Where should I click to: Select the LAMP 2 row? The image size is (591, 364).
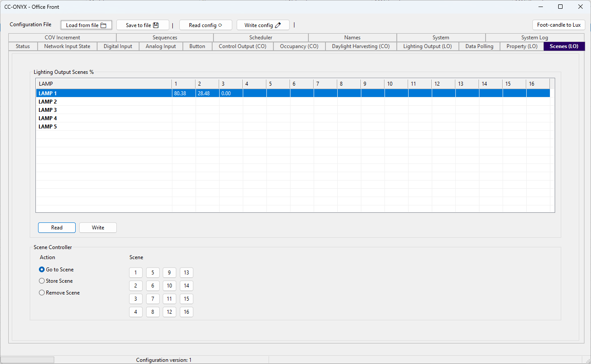pyautogui.click(x=293, y=102)
